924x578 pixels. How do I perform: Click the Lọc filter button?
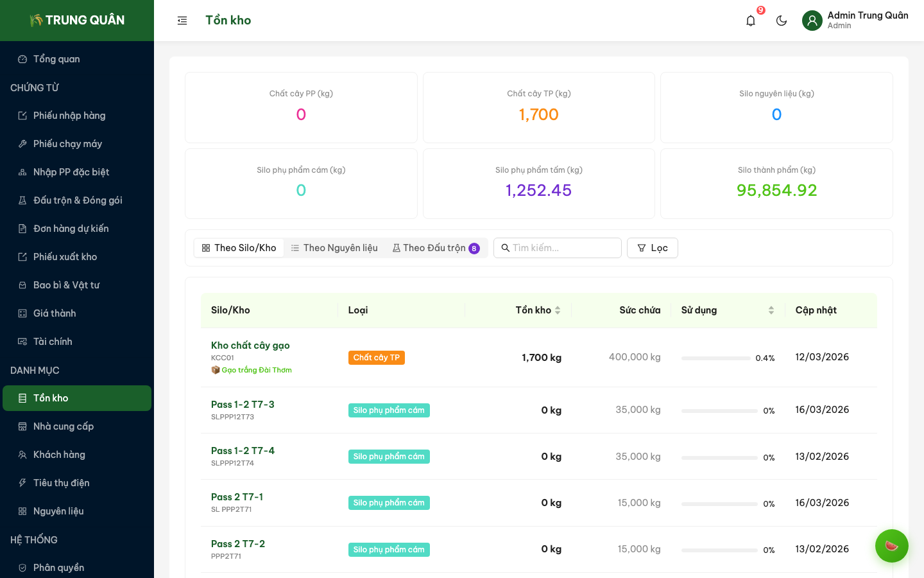click(x=652, y=248)
